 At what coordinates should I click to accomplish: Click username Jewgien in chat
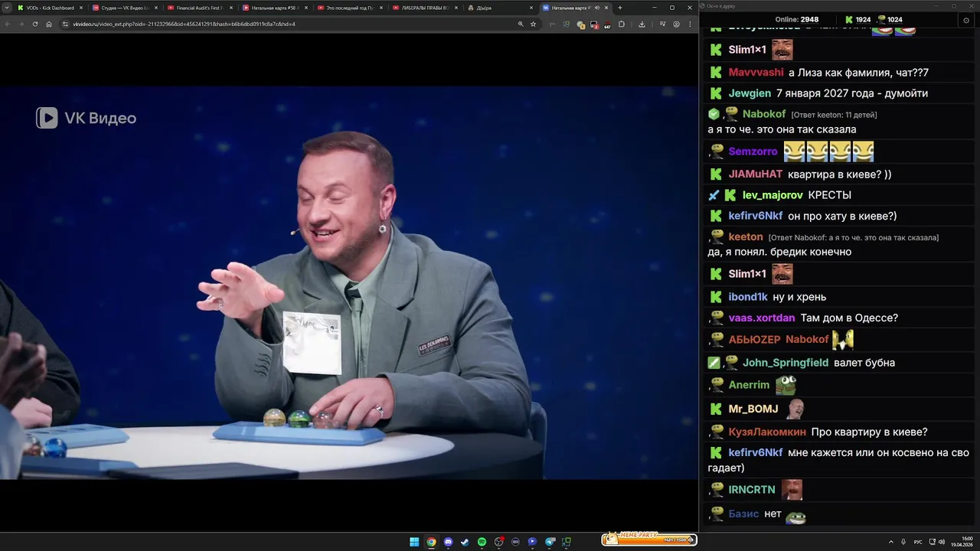(x=750, y=93)
